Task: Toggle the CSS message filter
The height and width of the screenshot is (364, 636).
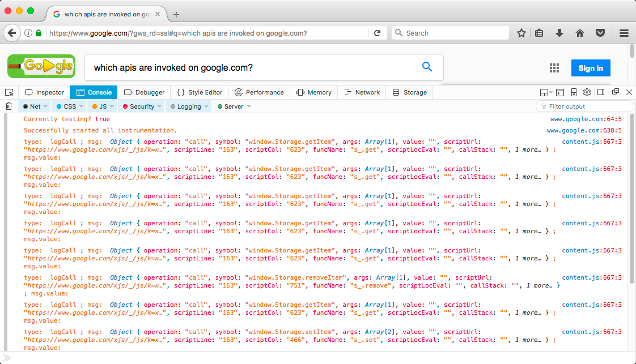Action: [66, 106]
